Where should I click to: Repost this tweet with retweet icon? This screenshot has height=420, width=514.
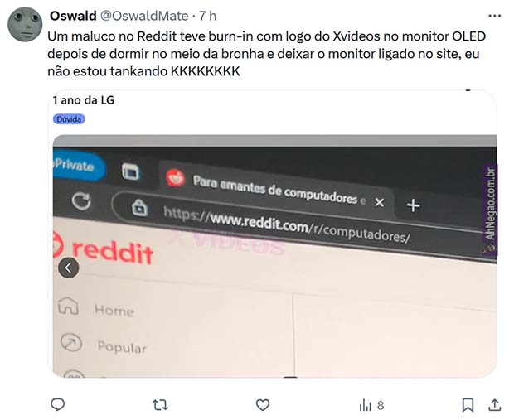[160, 405]
